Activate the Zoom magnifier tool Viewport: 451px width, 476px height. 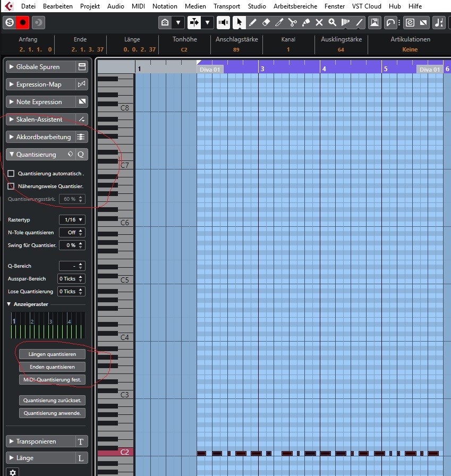(x=333, y=22)
